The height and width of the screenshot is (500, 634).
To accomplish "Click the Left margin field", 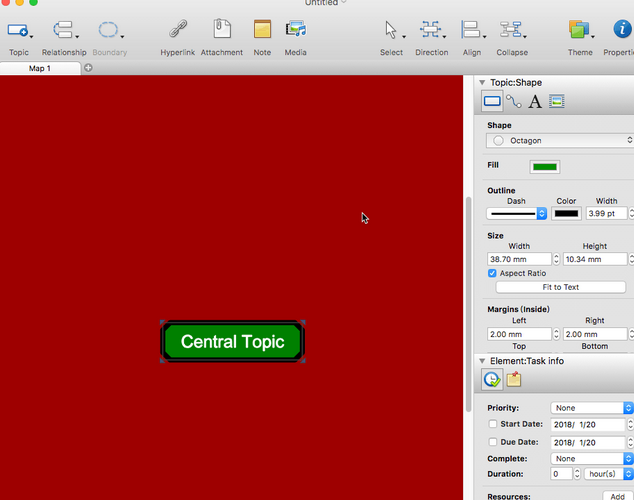I will coord(519,334).
